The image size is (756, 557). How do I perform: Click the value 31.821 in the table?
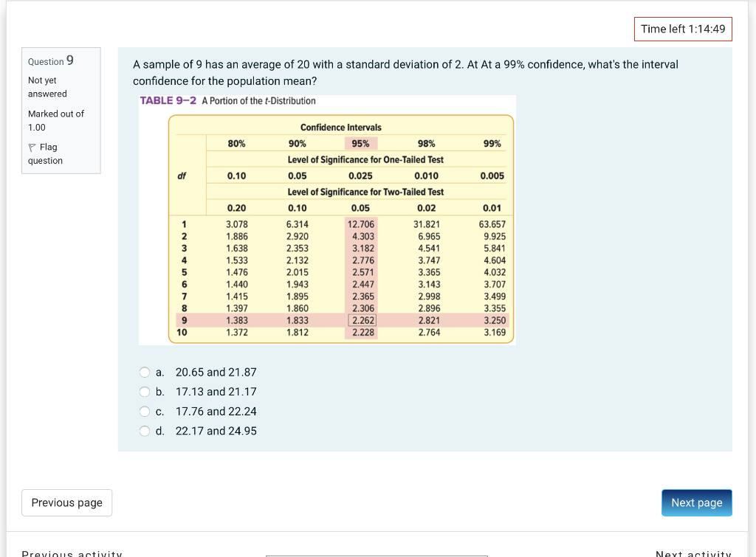[x=426, y=224]
